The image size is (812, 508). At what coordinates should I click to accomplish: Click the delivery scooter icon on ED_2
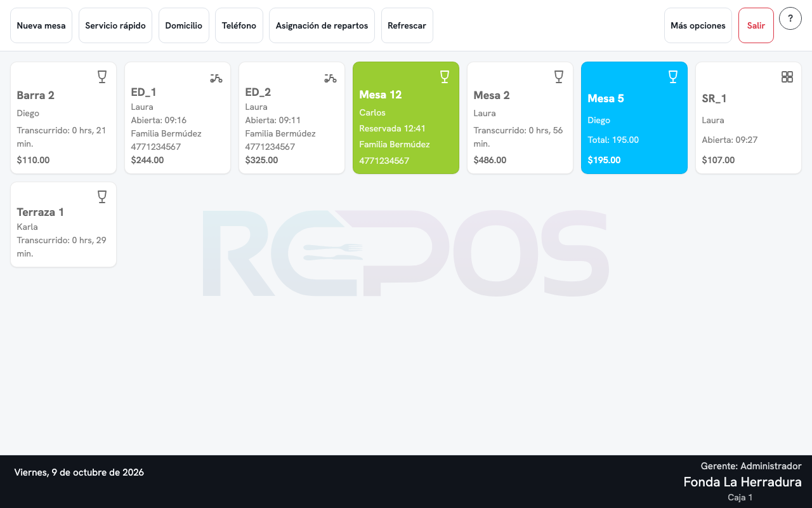pos(331,78)
